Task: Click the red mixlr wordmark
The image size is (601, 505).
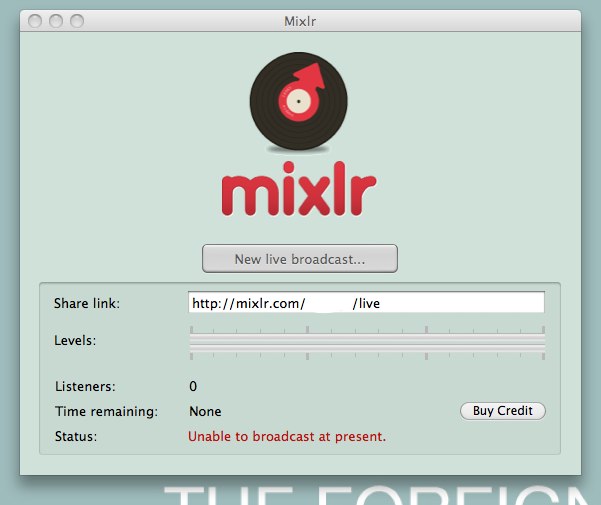Action: [x=299, y=189]
